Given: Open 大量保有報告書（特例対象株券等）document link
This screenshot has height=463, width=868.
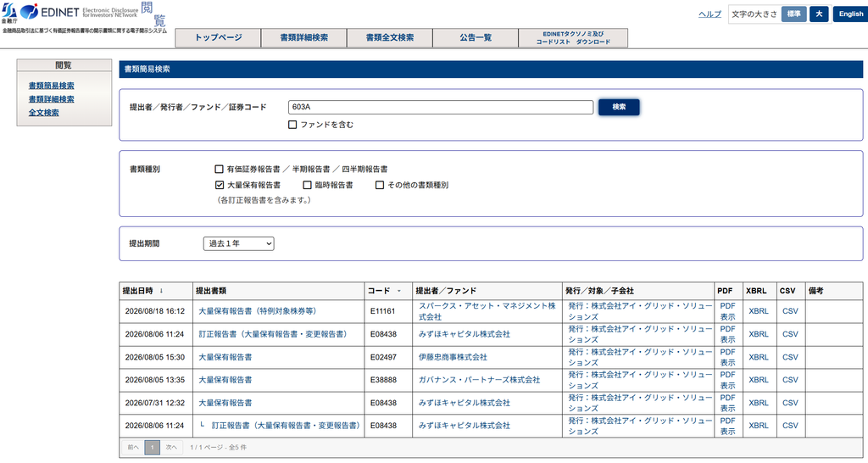Looking at the screenshot, I should pos(258,311).
